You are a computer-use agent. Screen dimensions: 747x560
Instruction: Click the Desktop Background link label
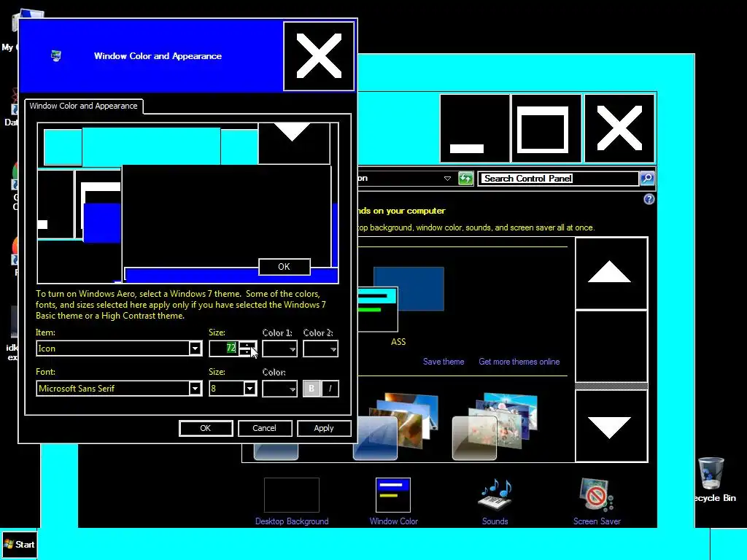[292, 521]
